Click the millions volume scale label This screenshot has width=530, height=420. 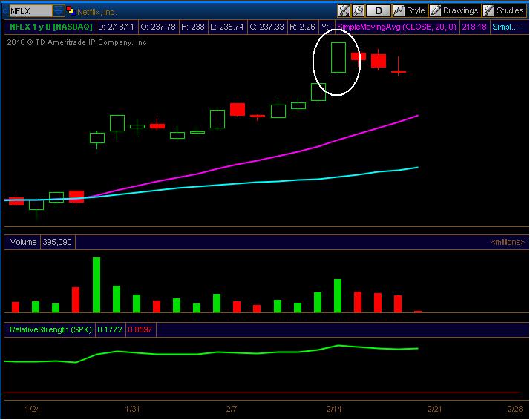(508, 242)
